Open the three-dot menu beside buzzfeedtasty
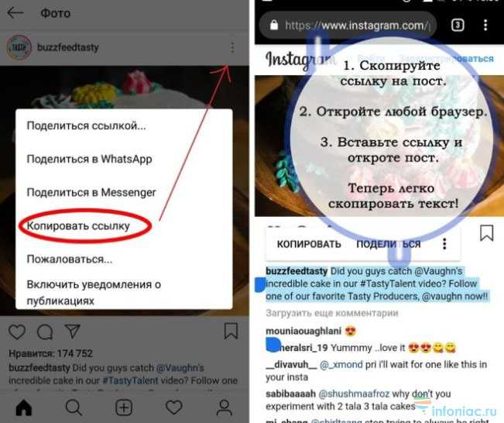Image resolution: width=504 pixels, height=423 pixels. (232, 47)
